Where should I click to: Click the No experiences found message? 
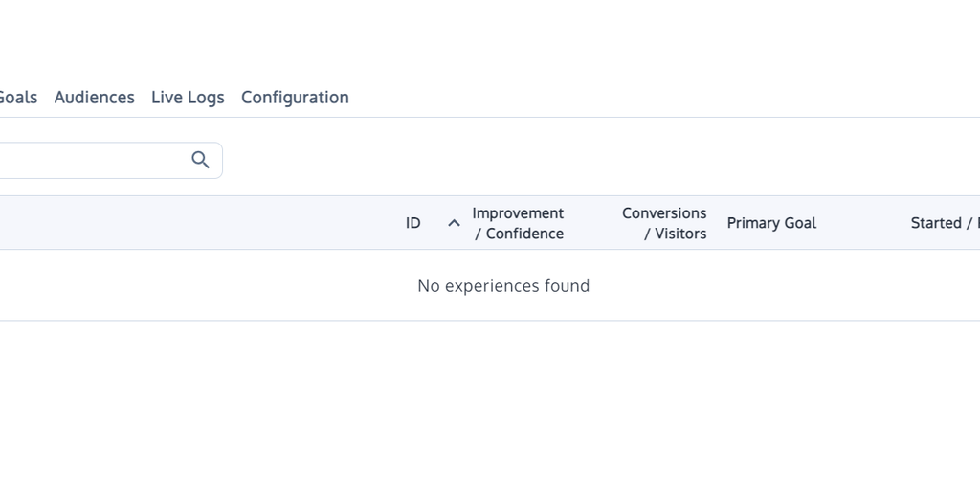(503, 286)
